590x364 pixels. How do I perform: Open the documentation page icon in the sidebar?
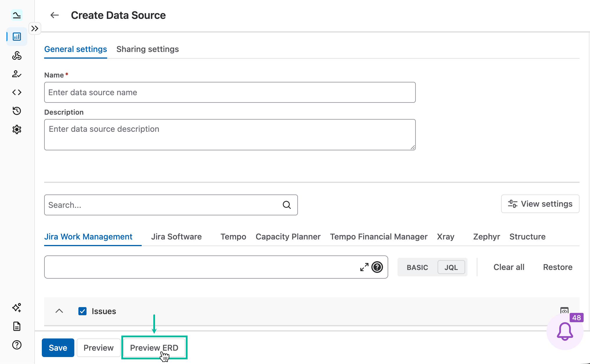[17, 326]
